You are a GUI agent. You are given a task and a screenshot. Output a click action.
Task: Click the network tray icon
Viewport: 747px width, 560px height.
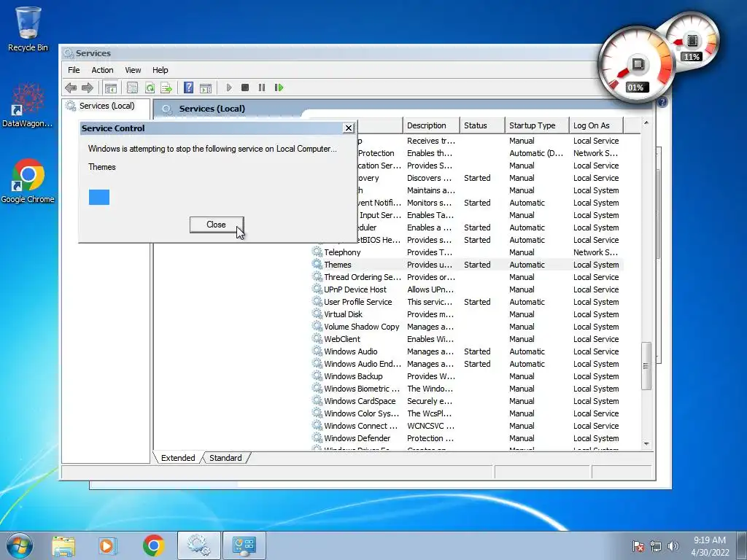pyautogui.click(x=656, y=546)
